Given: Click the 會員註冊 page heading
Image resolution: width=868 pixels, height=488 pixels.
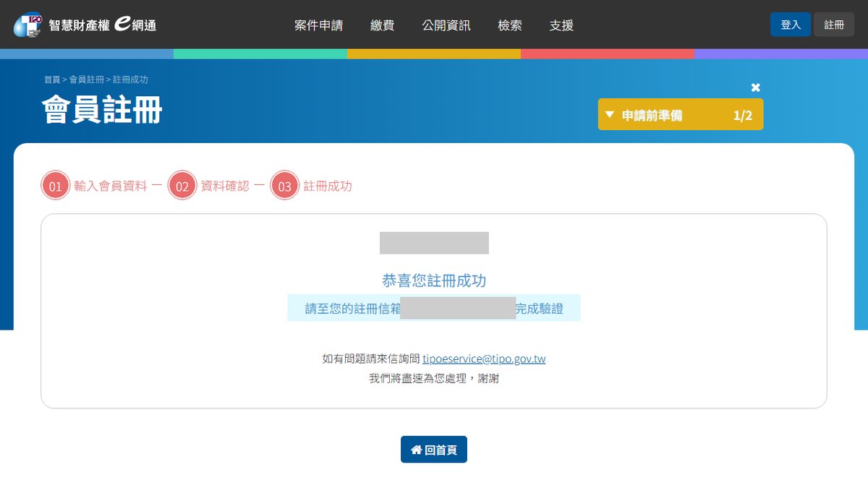Looking at the screenshot, I should pyautogui.click(x=102, y=109).
